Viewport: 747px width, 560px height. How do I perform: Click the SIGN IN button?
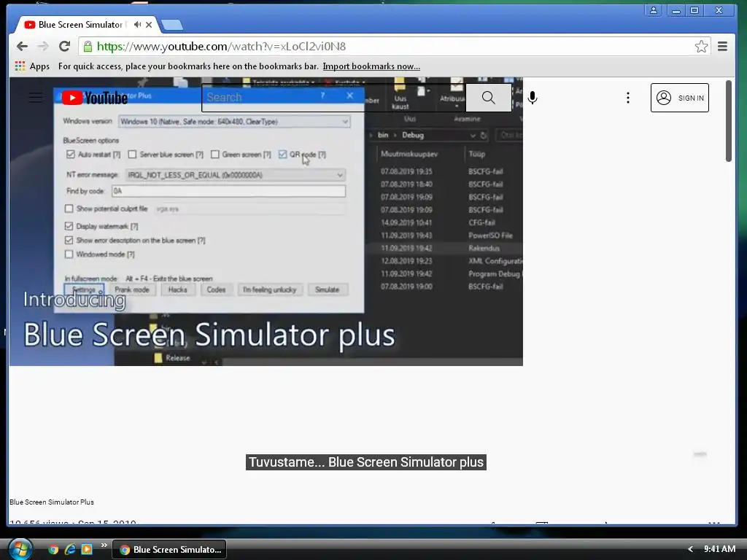(x=680, y=98)
